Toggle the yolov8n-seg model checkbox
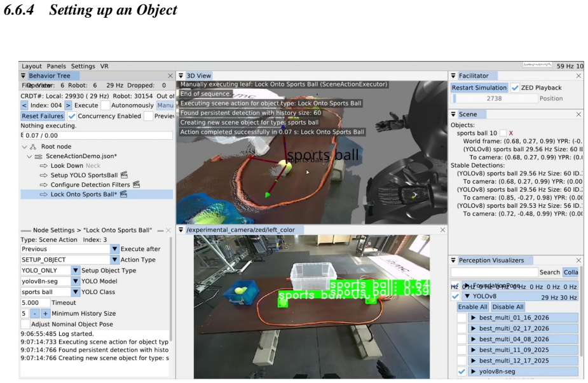 (x=462, y=372)
